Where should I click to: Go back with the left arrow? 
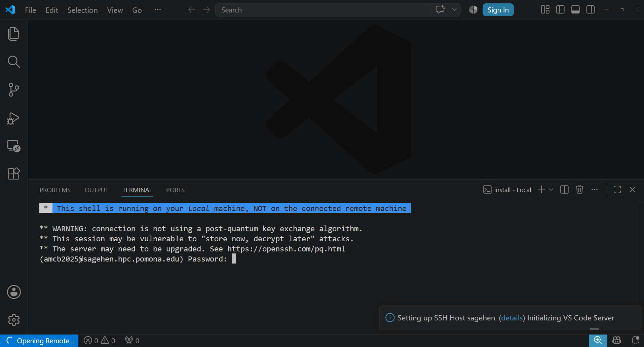(191, 10)
